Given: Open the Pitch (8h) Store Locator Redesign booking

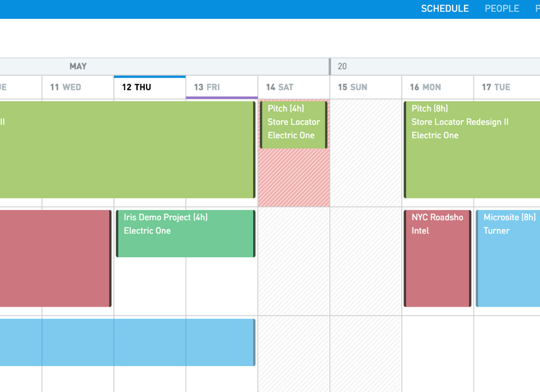Looking at the screenshot, I should [472, 150].
